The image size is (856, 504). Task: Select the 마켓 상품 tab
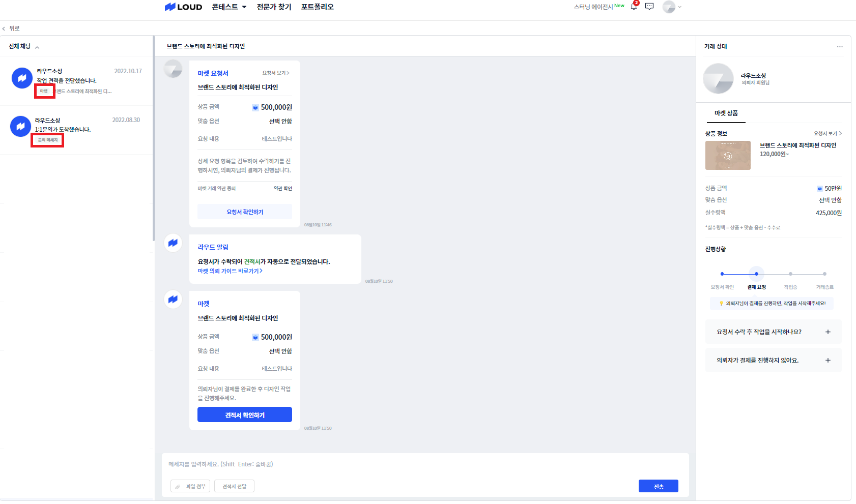[x=726, y=113]
